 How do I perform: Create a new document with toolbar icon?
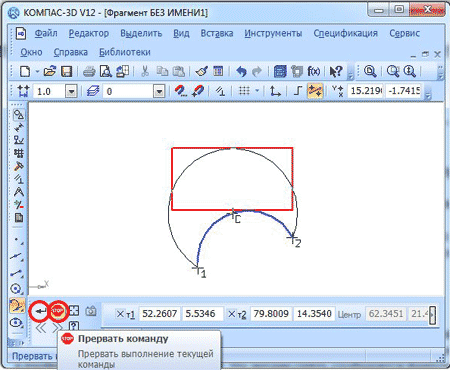tap(25, 71)
